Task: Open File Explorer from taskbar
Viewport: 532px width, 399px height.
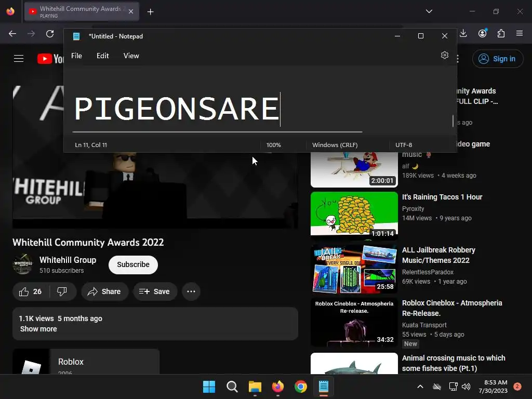Action: click(255, 387)
